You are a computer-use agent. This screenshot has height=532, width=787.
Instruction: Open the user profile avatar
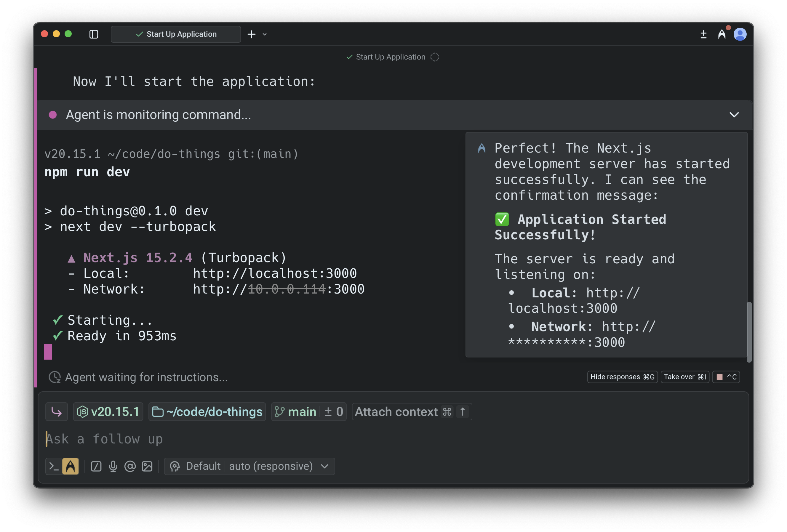tap(740, 34)
